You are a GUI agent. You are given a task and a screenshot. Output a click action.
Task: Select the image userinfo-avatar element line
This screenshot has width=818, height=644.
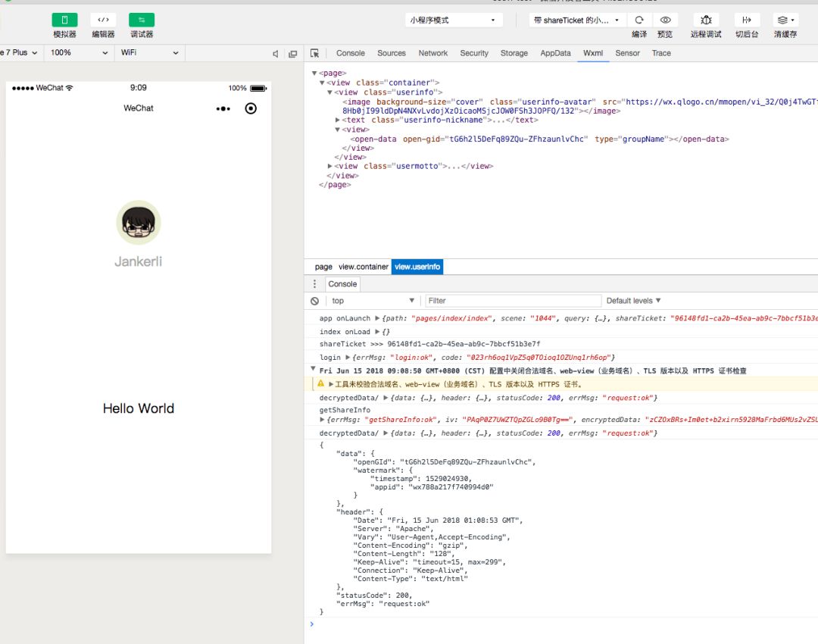pyautogui.click(x=579, y=106)
